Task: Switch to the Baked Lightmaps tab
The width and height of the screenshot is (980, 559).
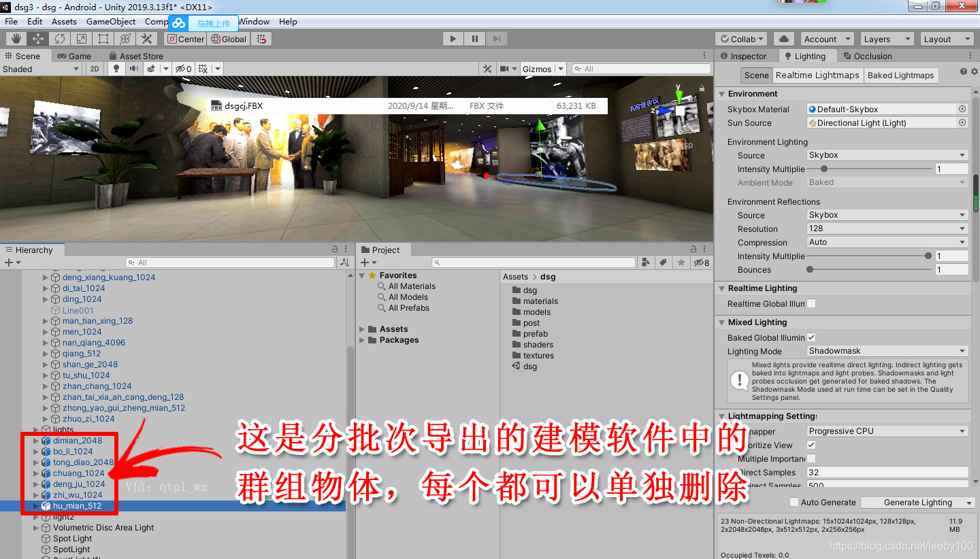Action: pos(900,75)
